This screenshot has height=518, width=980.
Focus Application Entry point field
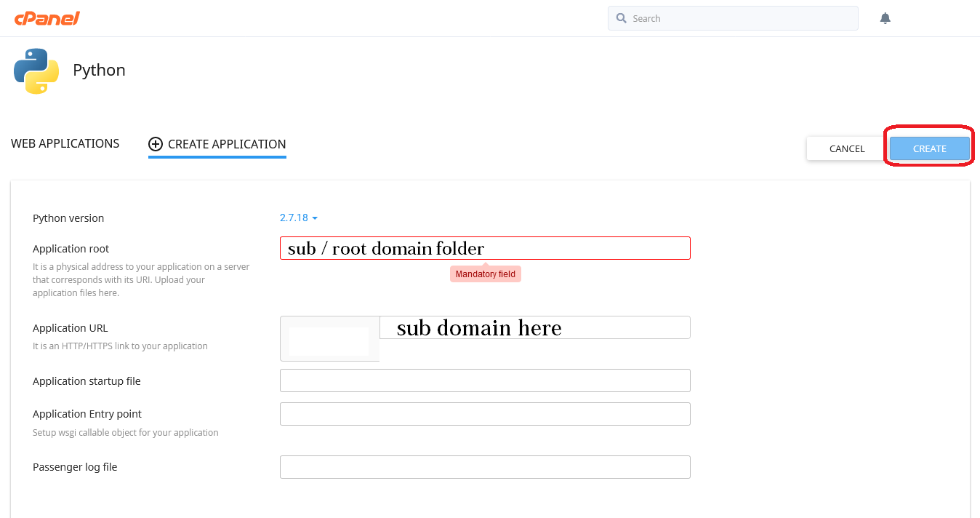[x=485, y=414]
